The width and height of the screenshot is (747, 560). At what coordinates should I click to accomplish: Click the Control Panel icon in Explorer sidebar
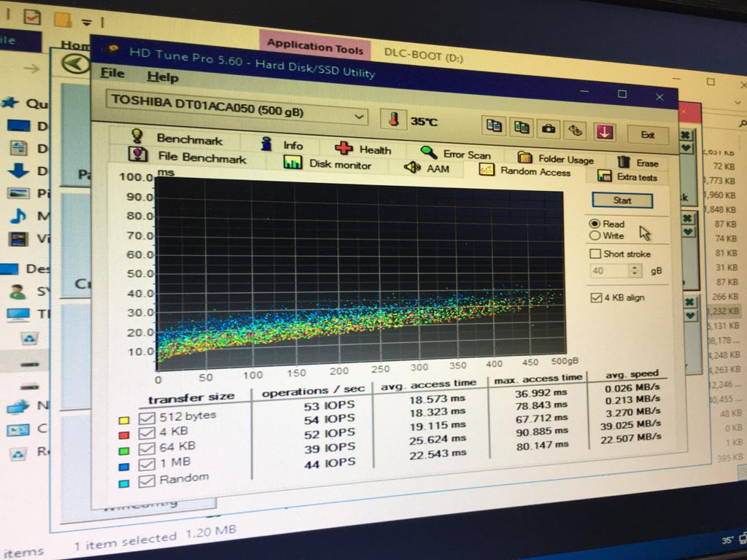[18, 430]
